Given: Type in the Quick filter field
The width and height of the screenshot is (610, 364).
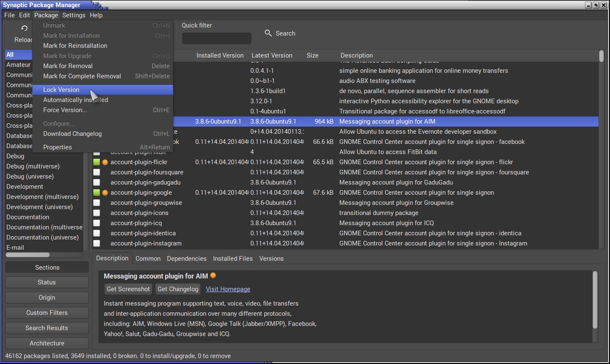Looking at the screenshot, I should point(216,39).
